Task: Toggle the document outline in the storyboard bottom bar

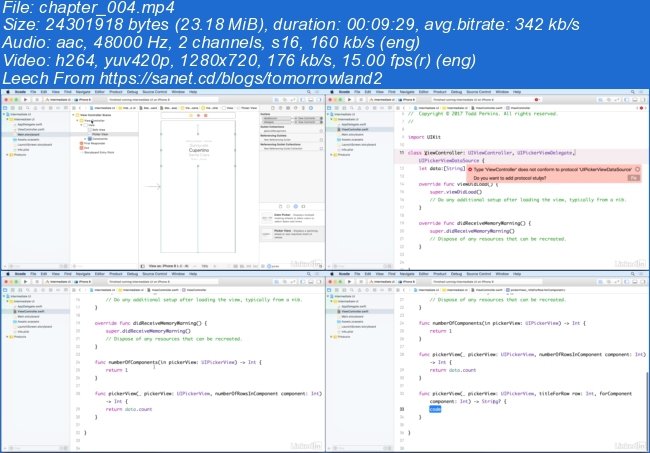Action: pyautogui.click(x=143, y=266)
